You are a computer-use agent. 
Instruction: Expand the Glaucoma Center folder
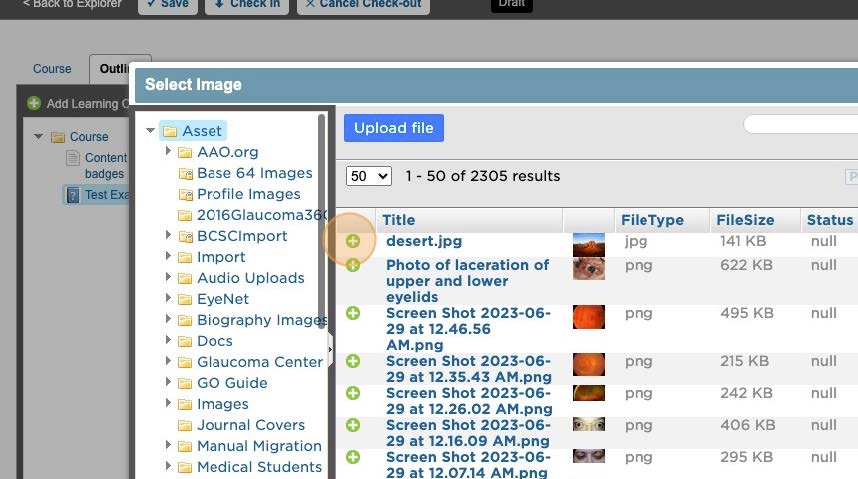tap(168, 360)
